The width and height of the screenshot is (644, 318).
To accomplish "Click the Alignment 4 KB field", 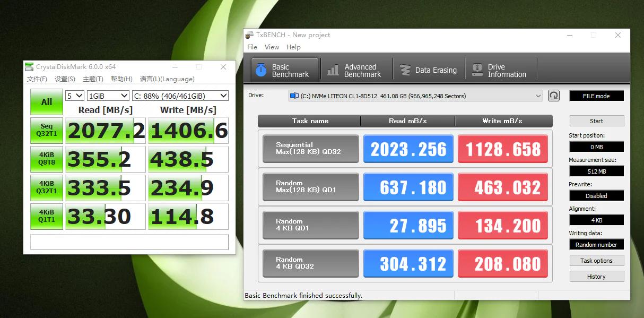I will tap(596, 220).
